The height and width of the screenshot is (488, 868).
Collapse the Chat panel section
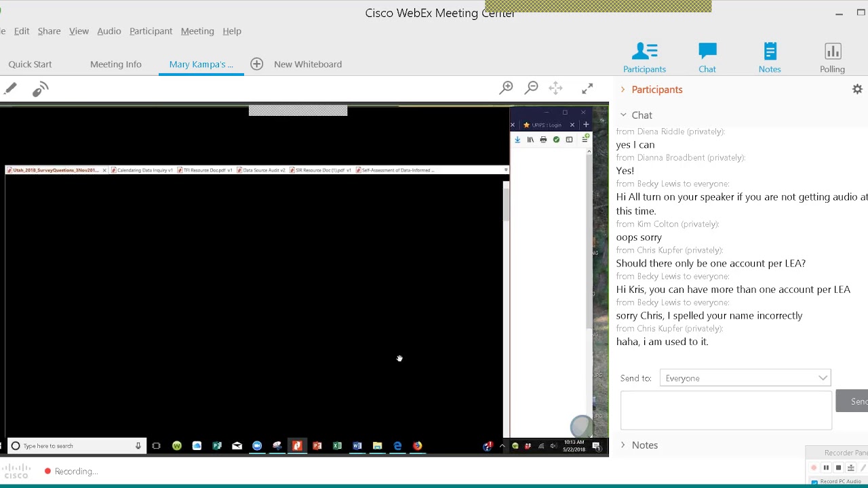click(x=623, y=115)
